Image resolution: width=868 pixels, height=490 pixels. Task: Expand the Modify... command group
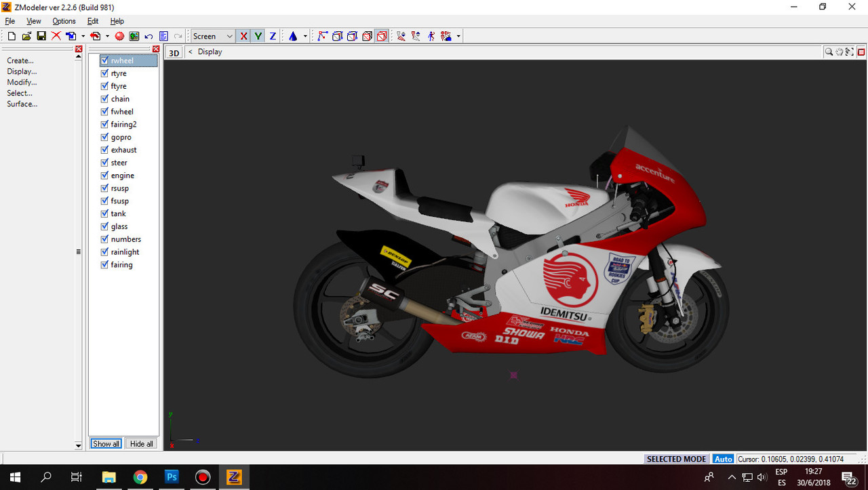click(x=22, y=82)
